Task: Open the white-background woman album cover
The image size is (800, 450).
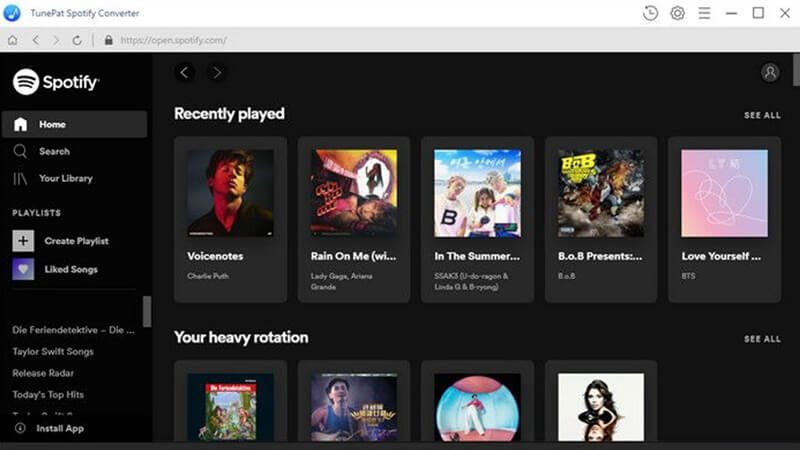Action: (601, 407)
